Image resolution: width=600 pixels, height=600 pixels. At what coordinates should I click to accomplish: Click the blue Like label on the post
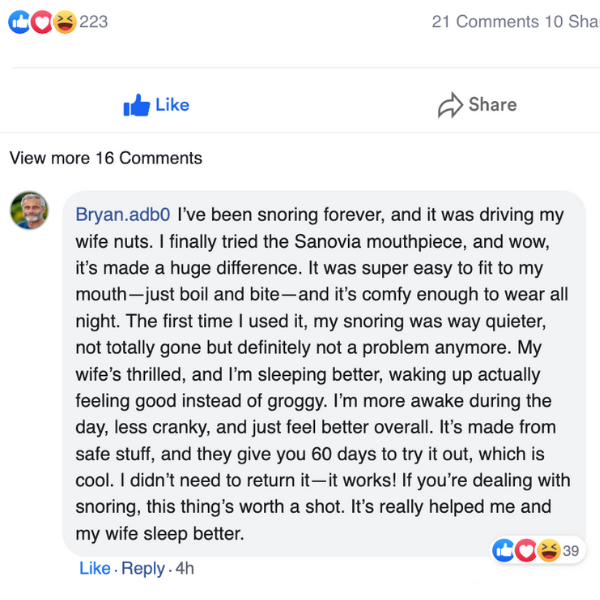pyautogui.click(x=172, y=105)
